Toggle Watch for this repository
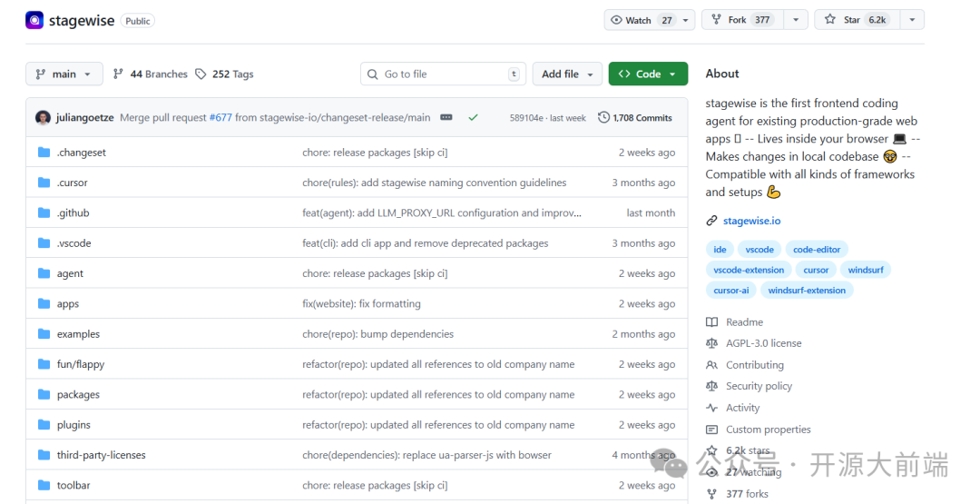 [x=641, y=20]
